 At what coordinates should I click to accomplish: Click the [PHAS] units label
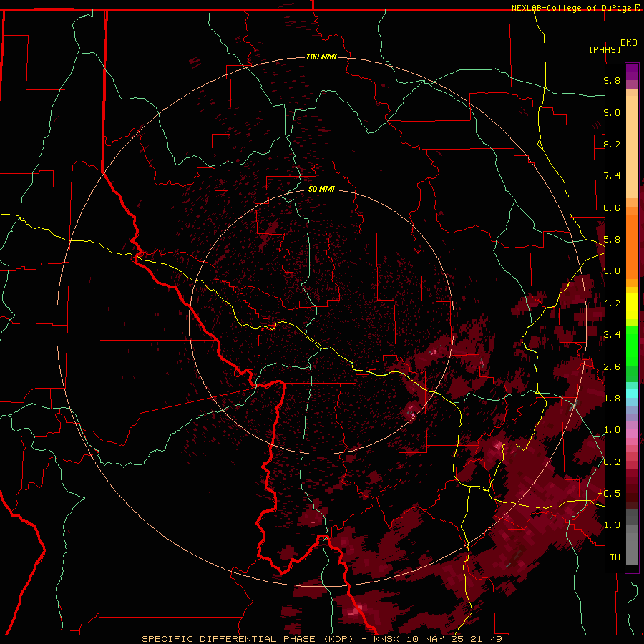point(605,49)
